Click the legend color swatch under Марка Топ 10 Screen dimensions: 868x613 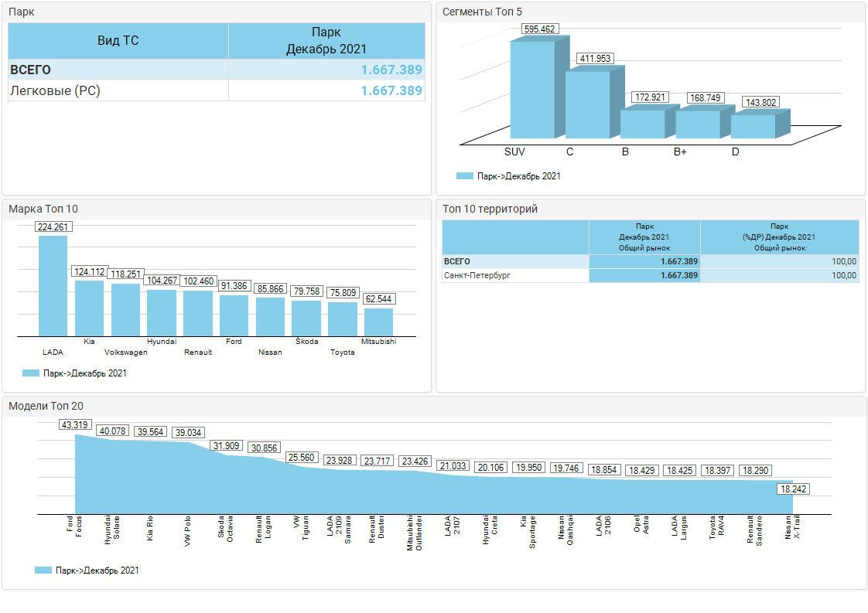point(31,373)
